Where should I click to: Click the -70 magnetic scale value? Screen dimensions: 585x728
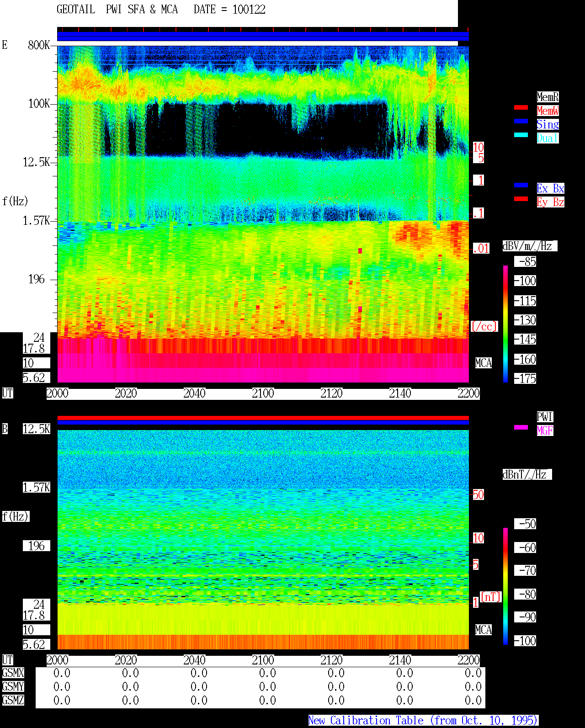tap(525, 571)
